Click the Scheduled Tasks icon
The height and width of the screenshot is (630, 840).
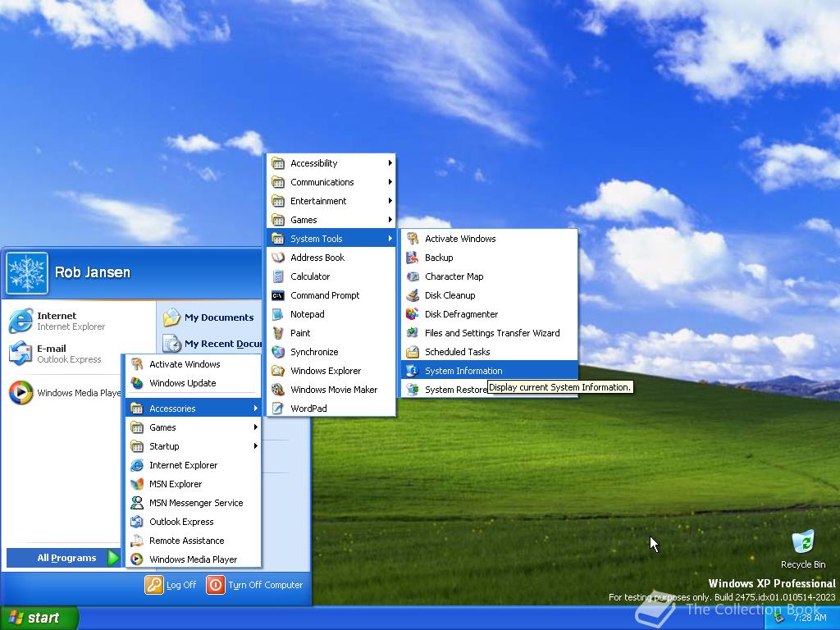pyautogui.click(x=412, y=352)
